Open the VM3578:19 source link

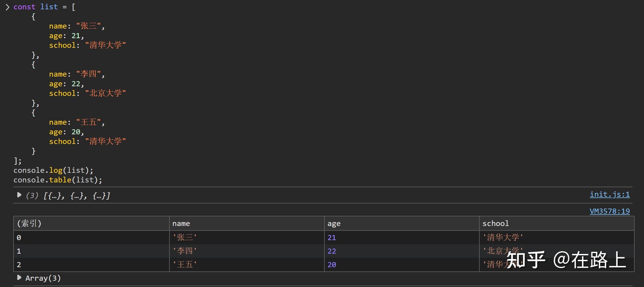(x=610, y=211)
